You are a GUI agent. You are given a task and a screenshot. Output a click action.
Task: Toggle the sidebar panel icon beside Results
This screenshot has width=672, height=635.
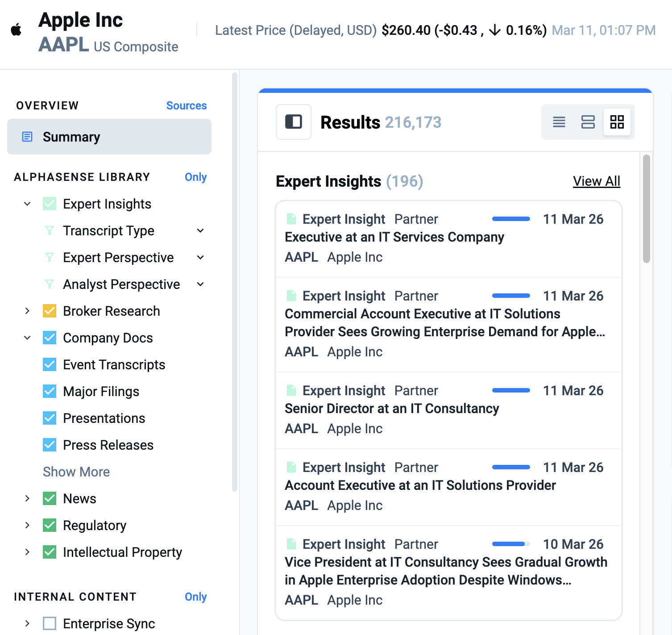pos(293,122)
